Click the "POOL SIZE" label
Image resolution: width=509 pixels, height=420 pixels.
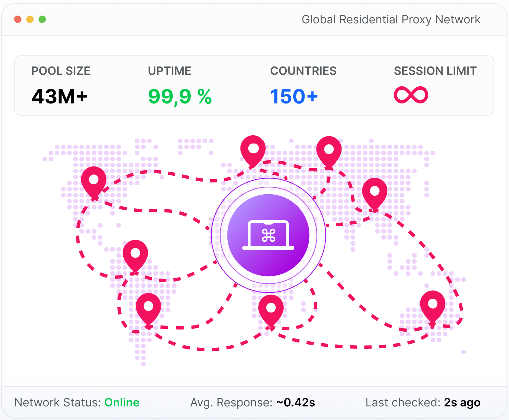pos(61,71)
